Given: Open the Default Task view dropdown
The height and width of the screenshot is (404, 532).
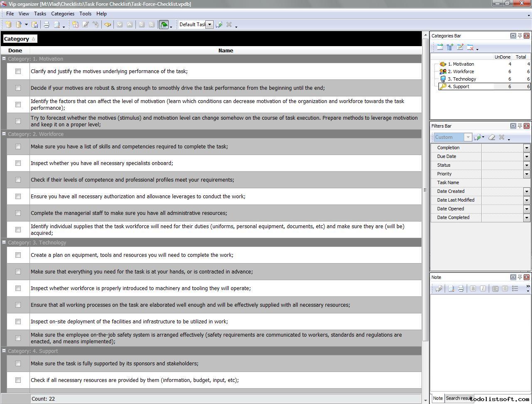Looking at the screenshot, I should (210, 25).
